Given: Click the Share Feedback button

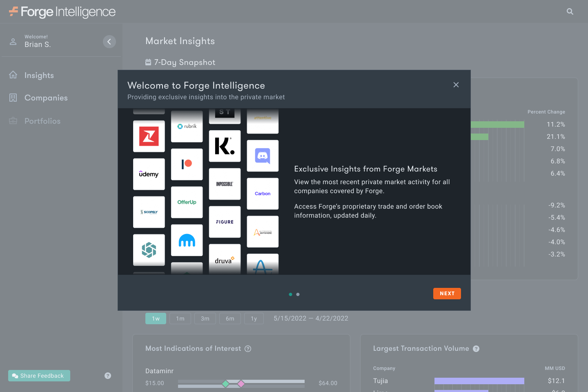Looking at the screenshot, I should coord(39,375).
